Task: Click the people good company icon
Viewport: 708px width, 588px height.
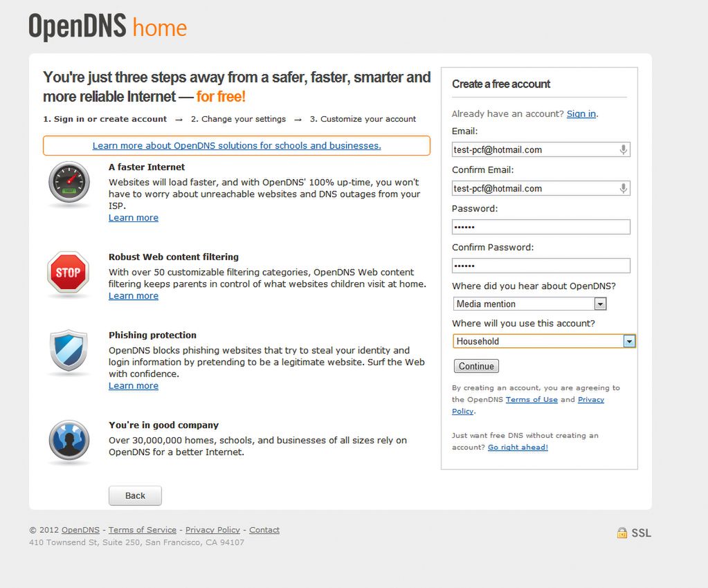Action: click(69, 441)
